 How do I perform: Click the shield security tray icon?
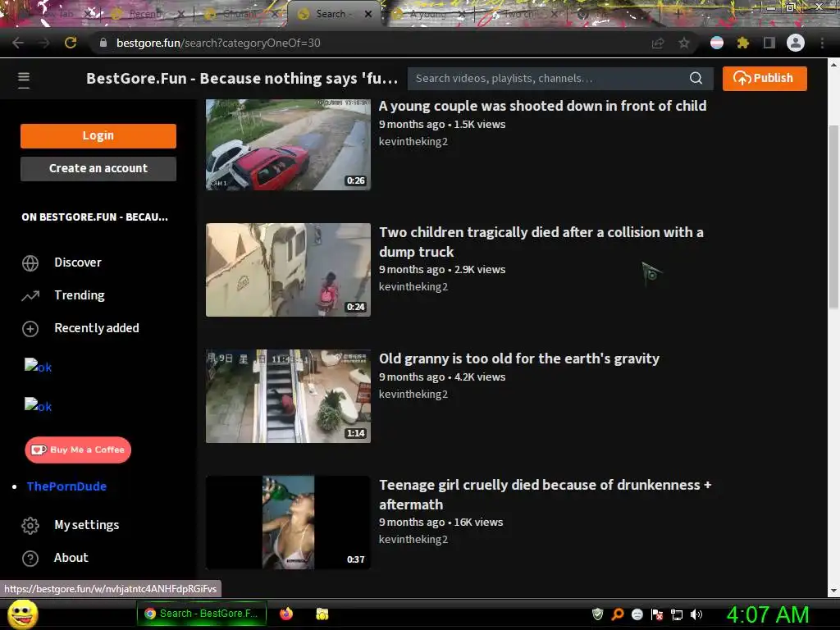[x=597, y=614]
